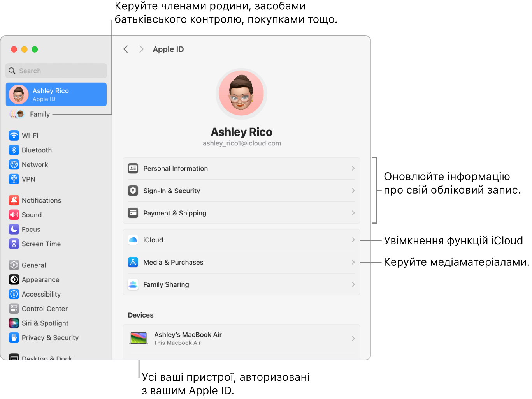Open the Accessibility icon
Screen dimensions: 532x399
[14, 294]
